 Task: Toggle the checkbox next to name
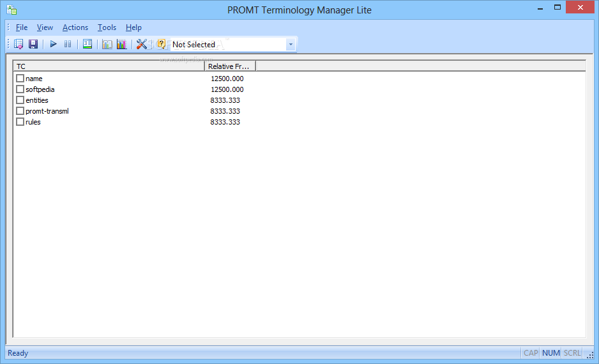[20, 79]
